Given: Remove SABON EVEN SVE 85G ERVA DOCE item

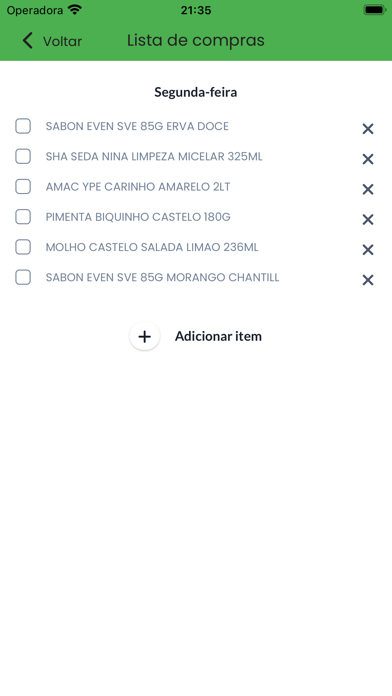Looking at the screenshot, I should tap(368, 129).
